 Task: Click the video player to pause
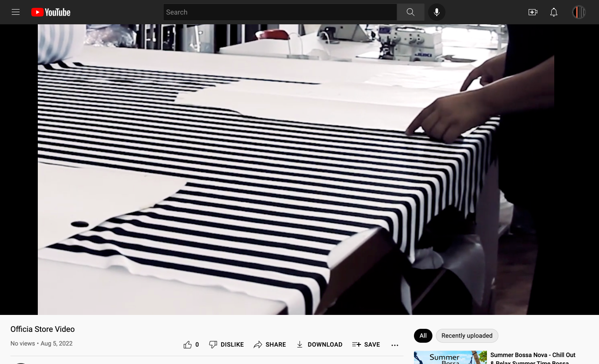[296, 169]
